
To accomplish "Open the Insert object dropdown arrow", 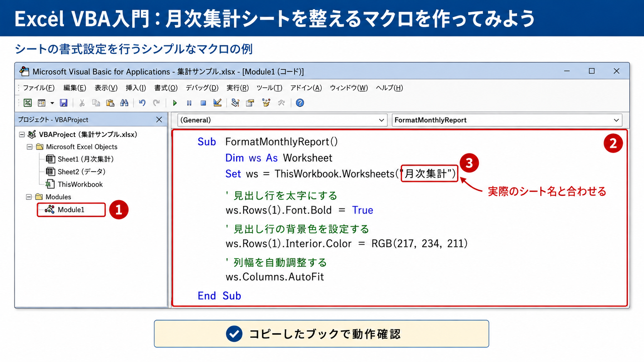I will tap(52, 103).
